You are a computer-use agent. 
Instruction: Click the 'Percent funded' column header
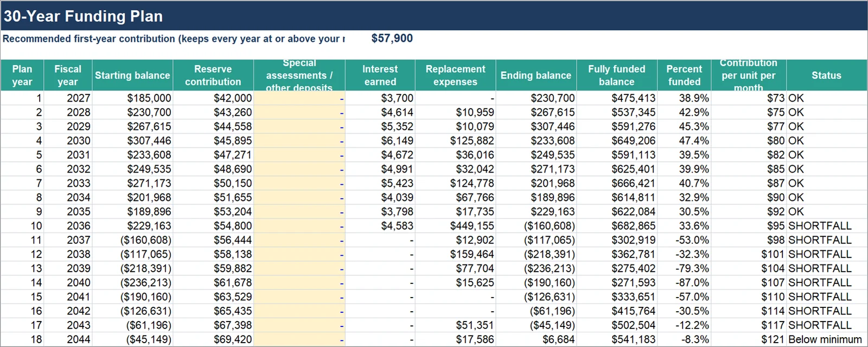point(684,75)
